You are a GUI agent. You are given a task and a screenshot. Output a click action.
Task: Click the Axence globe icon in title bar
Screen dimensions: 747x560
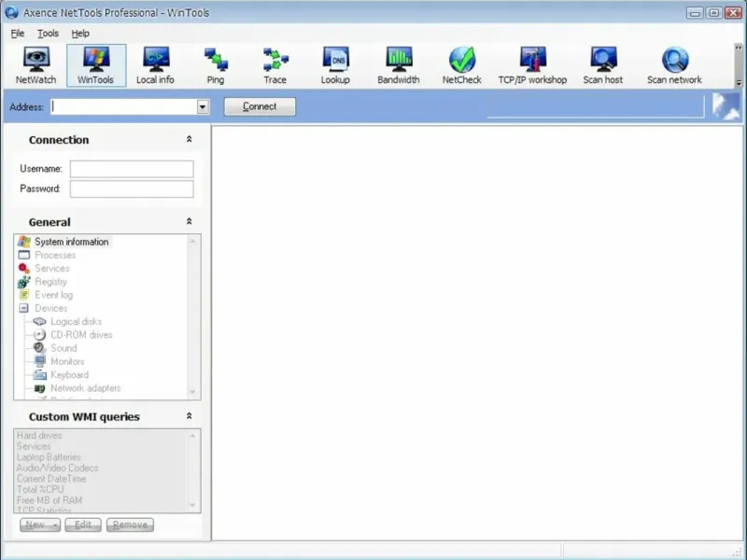point(12,12)
